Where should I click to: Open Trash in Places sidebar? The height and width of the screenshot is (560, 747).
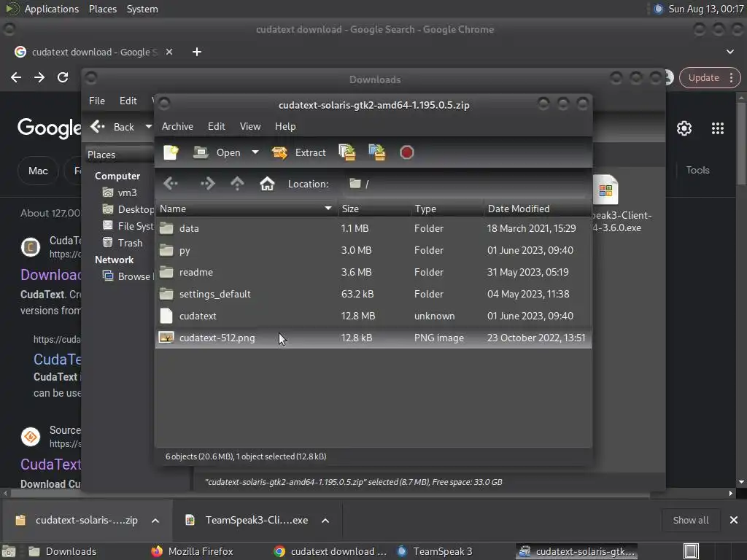click(123, 243)
